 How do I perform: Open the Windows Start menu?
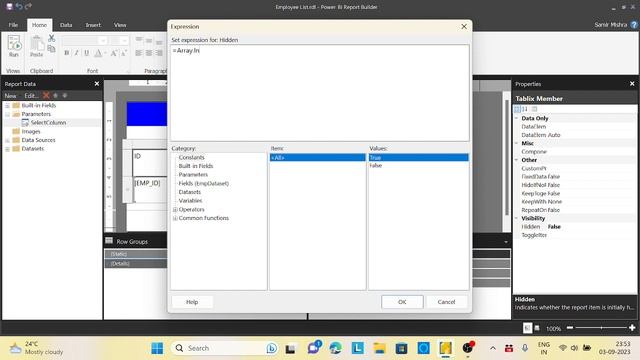157,348
